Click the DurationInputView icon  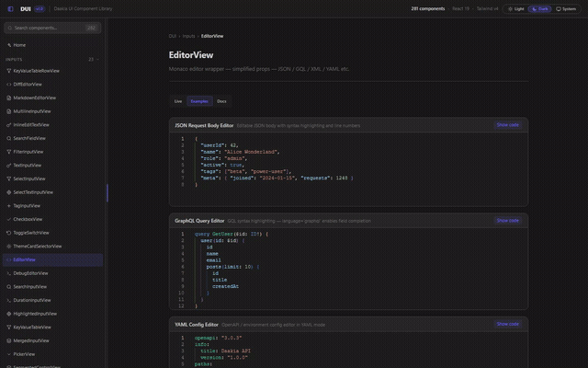coord(9,301)
